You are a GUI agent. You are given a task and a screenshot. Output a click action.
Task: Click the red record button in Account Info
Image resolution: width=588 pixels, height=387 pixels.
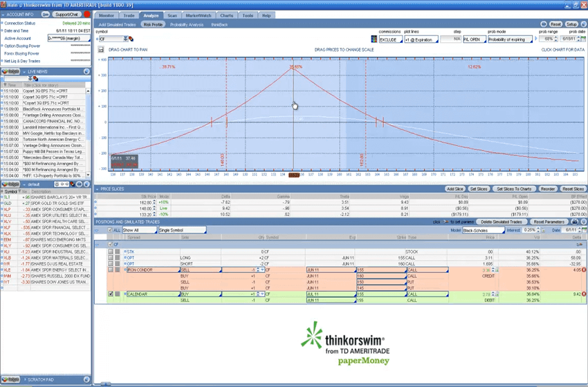87,15
